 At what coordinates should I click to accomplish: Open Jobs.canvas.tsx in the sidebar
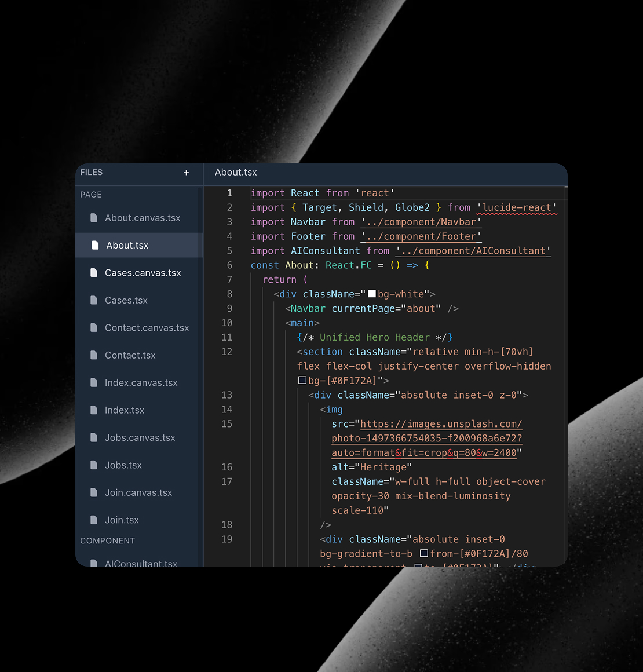pos(140,438)
